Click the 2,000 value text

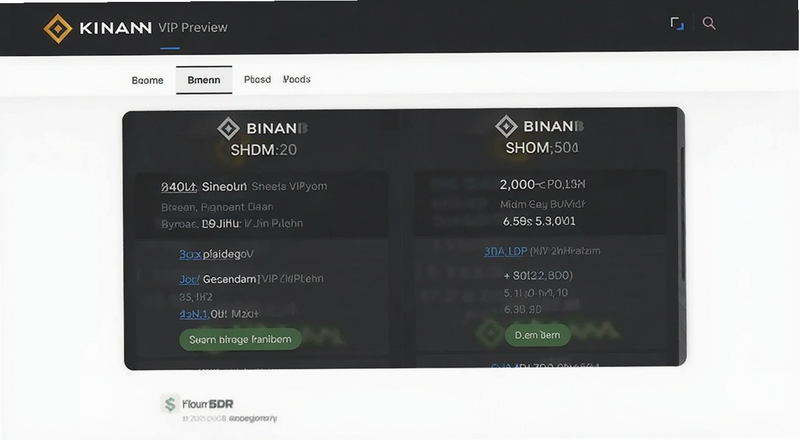517,184
